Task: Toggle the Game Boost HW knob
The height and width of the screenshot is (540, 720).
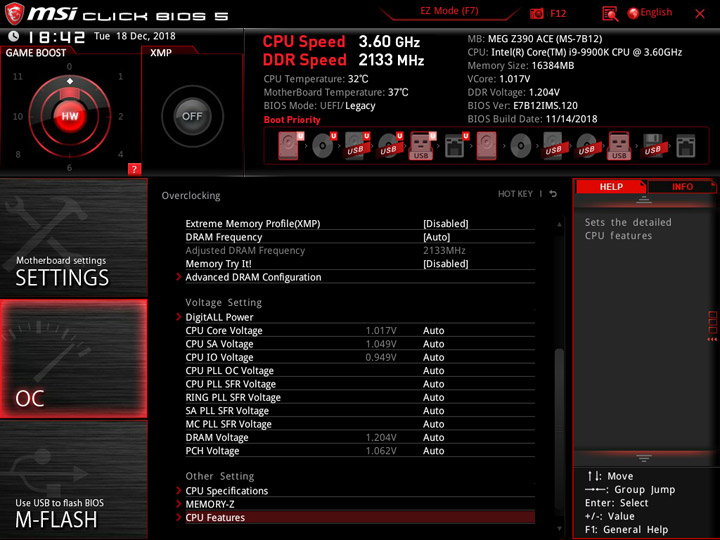Action: (x=70, y=116)
